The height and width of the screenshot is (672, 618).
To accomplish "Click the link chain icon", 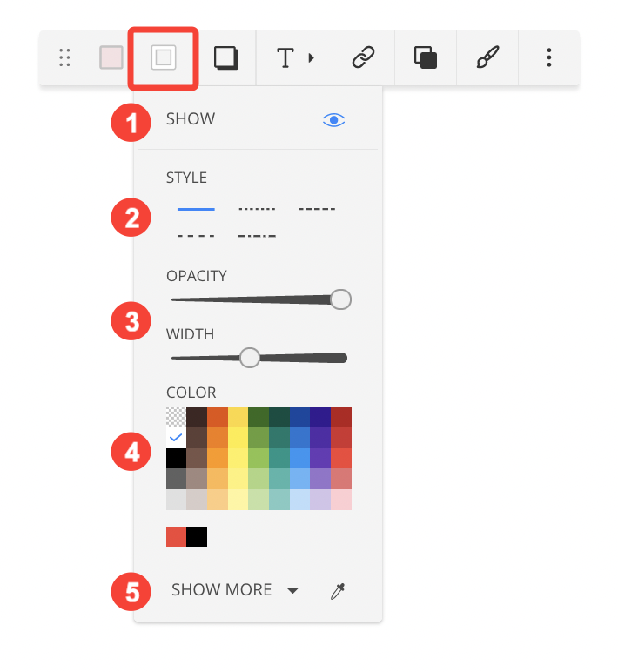I will 364,57.
